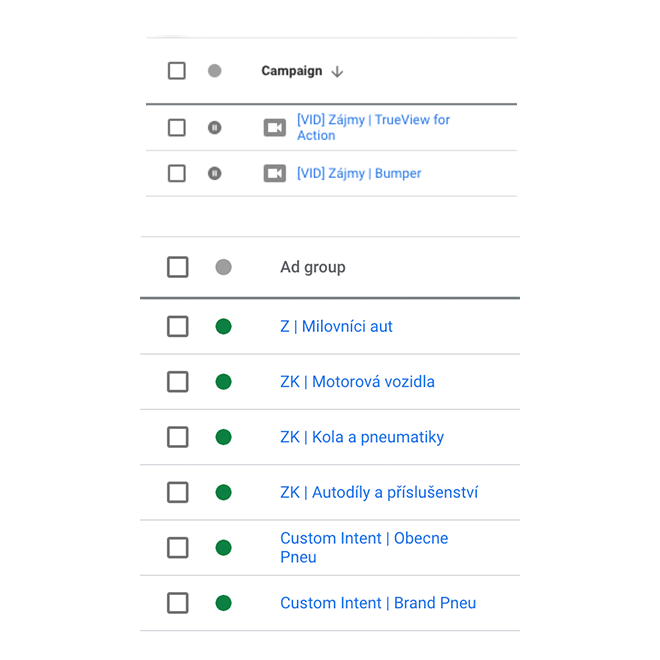Click green status dot for Custom Intent | Obecne Pneu

tap(224, 548)
